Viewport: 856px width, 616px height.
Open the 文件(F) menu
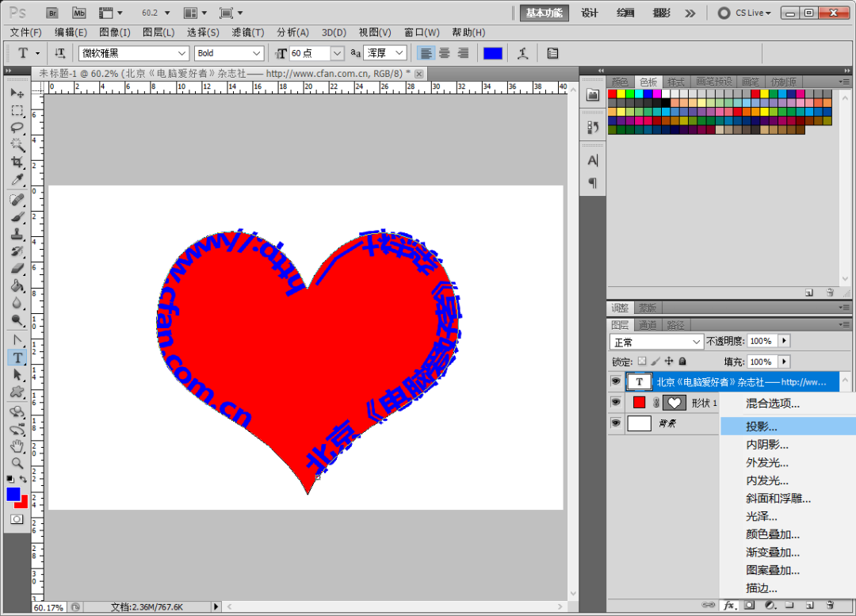click(25, 33)
